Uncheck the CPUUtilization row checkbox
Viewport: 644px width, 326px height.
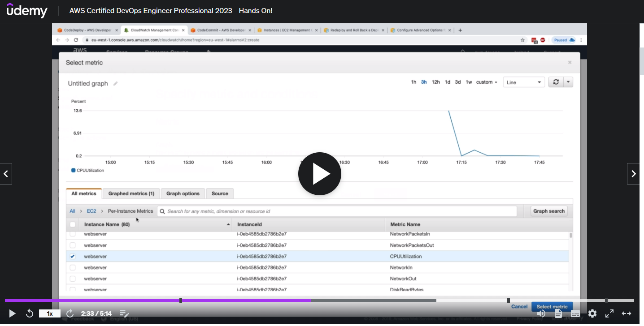point(73,257)
